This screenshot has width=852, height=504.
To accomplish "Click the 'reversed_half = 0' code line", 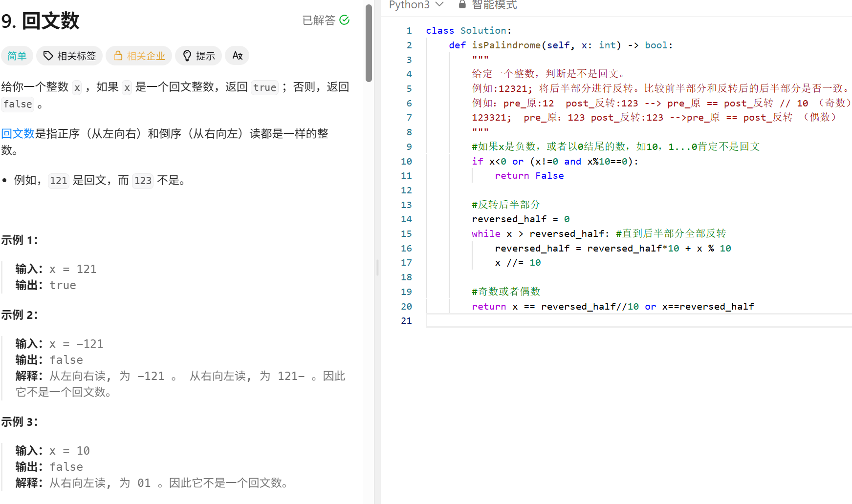I will click(521, 219).
